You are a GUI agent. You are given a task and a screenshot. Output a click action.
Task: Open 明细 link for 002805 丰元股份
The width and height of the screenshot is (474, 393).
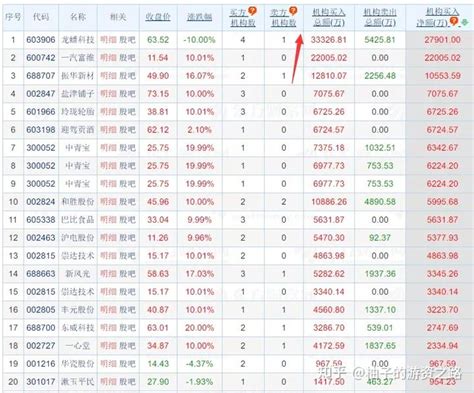[108, 310]
